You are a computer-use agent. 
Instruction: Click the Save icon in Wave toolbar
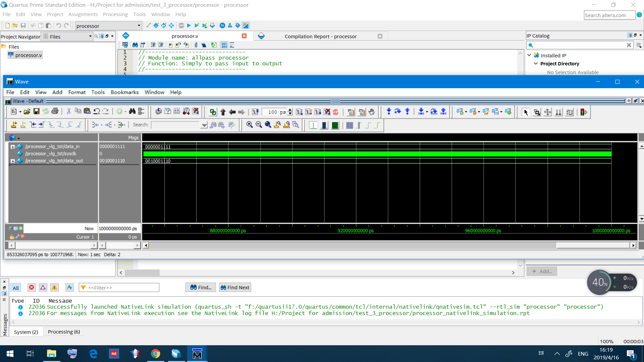36,112
